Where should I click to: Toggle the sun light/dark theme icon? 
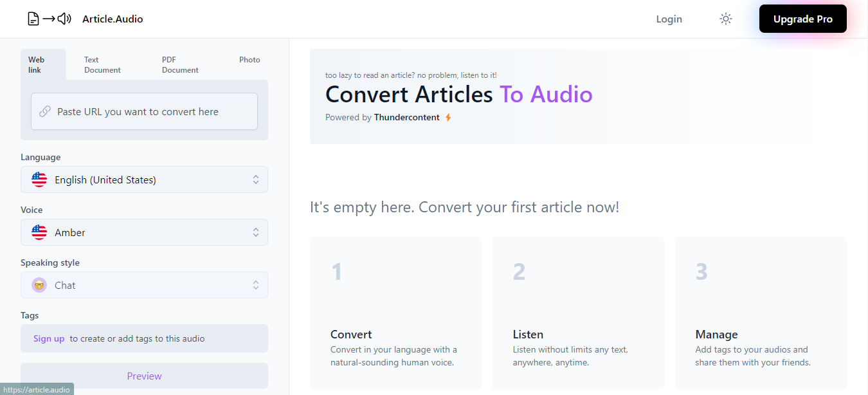click(726, 19)
